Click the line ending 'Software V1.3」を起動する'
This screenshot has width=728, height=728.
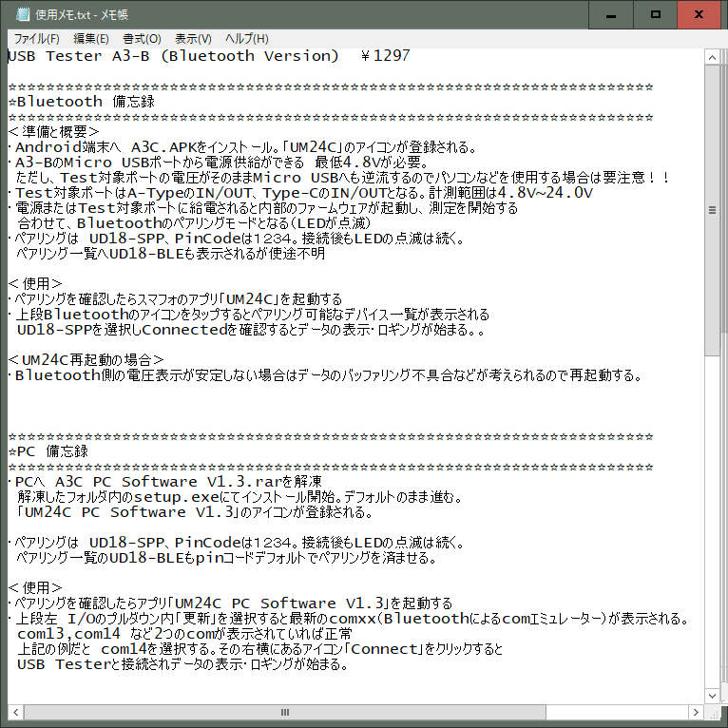pos(231,603)
